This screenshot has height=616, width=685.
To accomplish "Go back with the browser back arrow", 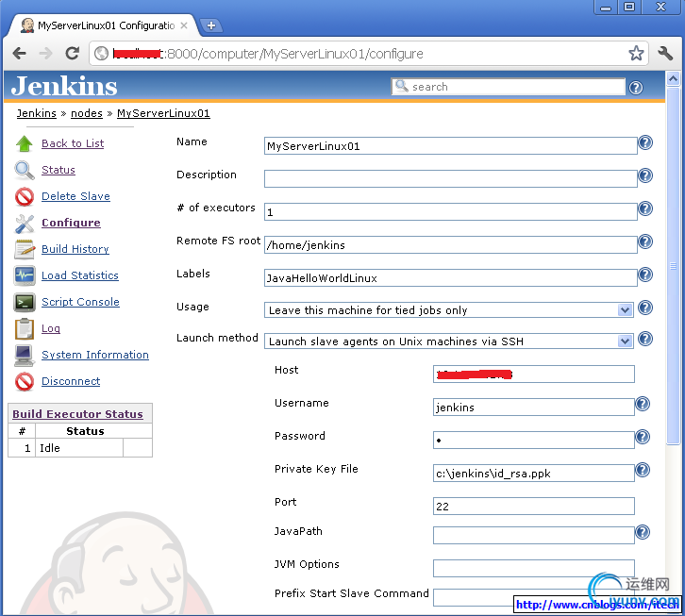I will pos(19,54).
